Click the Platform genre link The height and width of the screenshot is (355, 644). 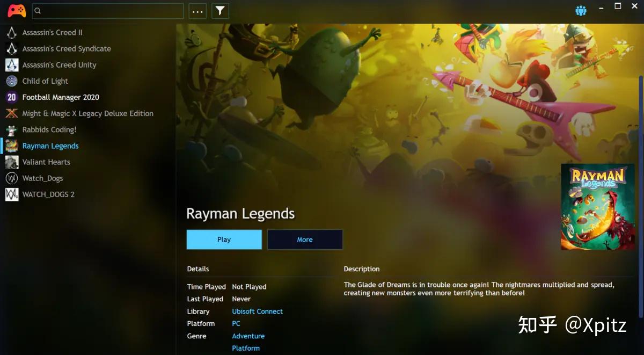246,348
